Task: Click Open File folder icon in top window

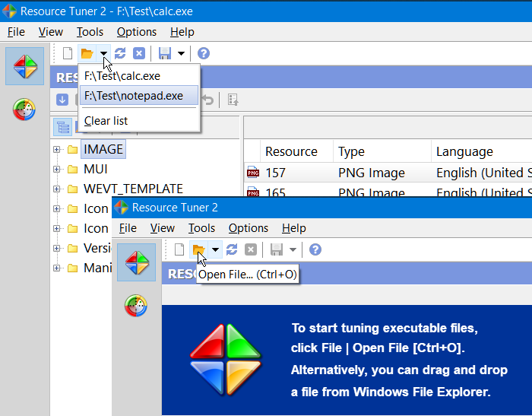Action: click(87, 53)
